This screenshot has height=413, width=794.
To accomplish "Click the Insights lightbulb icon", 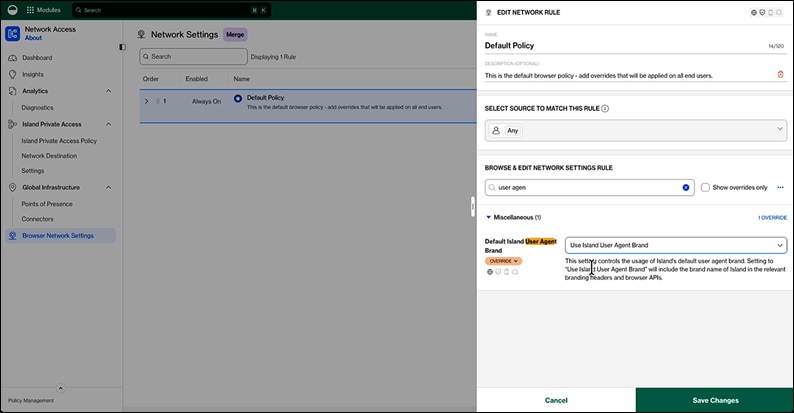I will pos(13,74).
